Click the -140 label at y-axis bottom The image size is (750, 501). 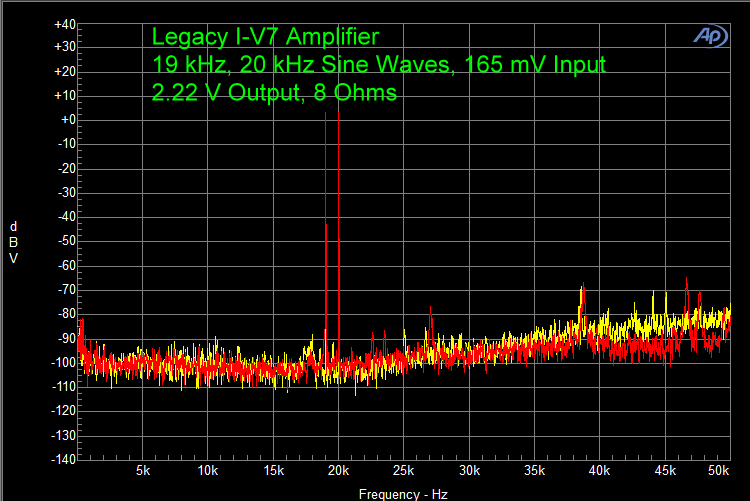62,459
